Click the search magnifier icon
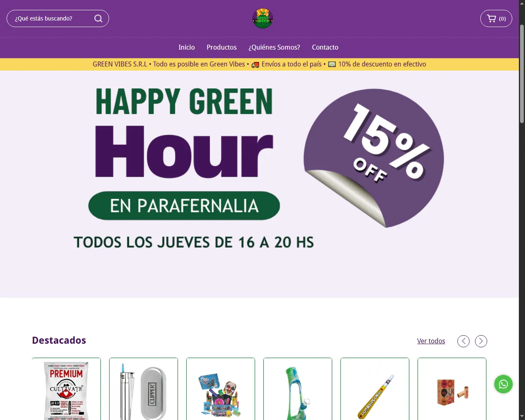This screenshot has width=525, height=420. point(98,18)
